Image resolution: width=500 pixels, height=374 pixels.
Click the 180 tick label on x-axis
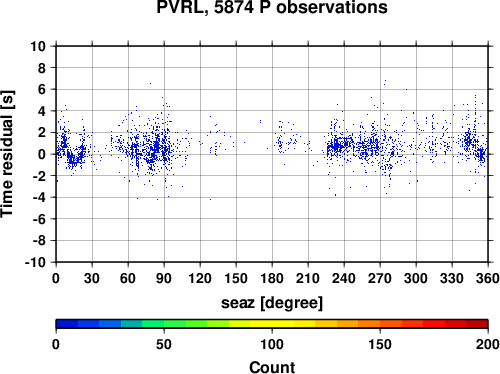pyautogui.click(x=272, y=278)
